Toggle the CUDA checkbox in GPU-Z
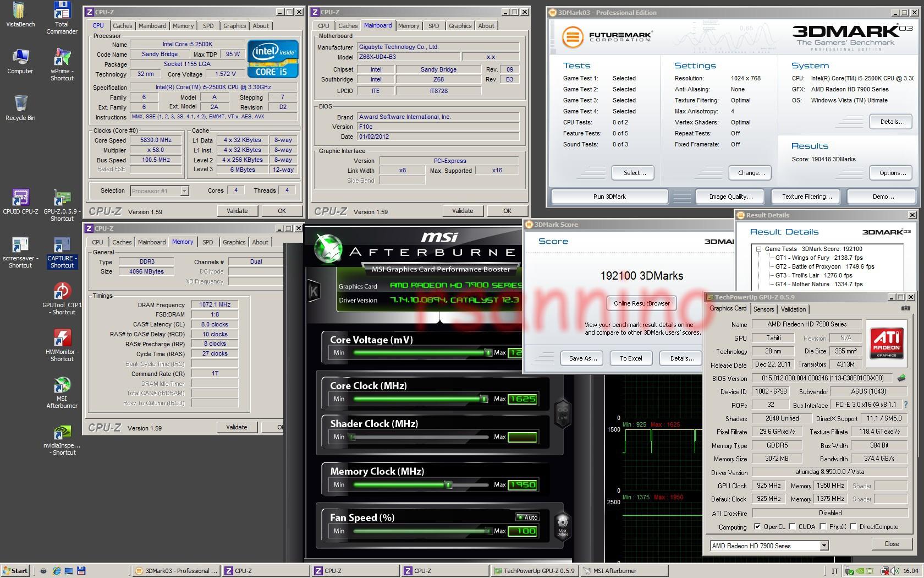Viewport: 924px width, 578px height. coord(792,527)
